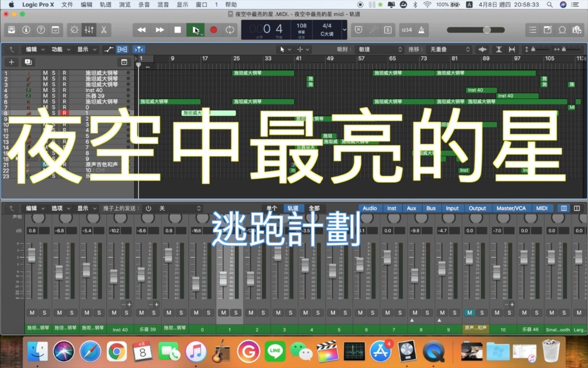Screen dimensions: 588x368
Task: Open tracks area 显示 dropdown
Action: (x=87, y=49)
